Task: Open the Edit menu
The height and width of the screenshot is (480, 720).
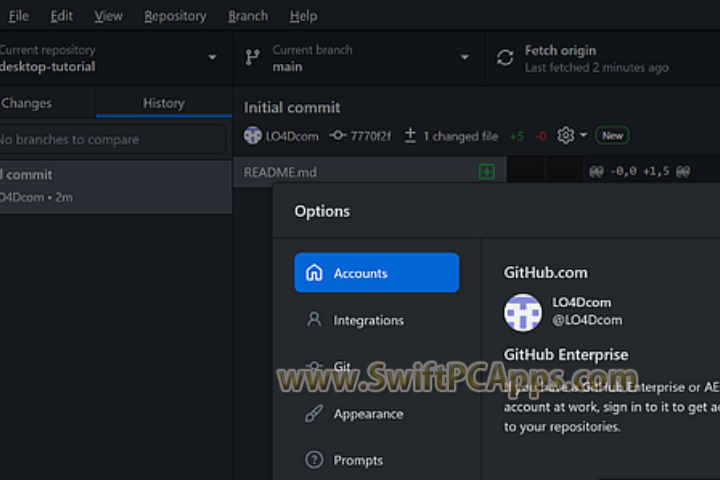Action: 62,16
